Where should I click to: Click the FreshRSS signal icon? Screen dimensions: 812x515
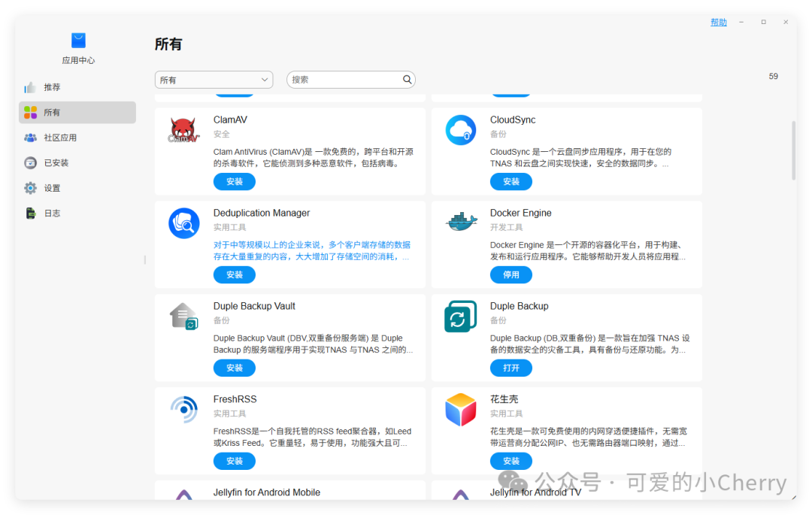pyautogui.click(x=184, y=410)
